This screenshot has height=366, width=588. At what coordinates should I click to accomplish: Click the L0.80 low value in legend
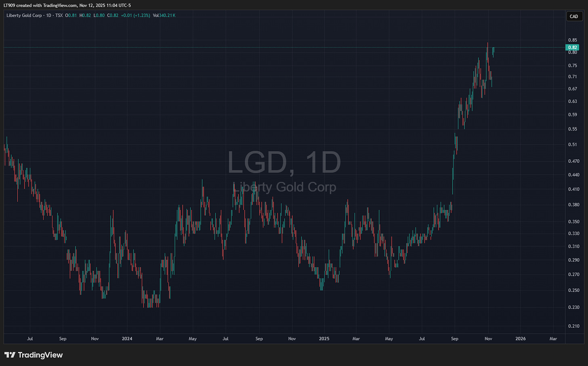[x=99, y=15]
